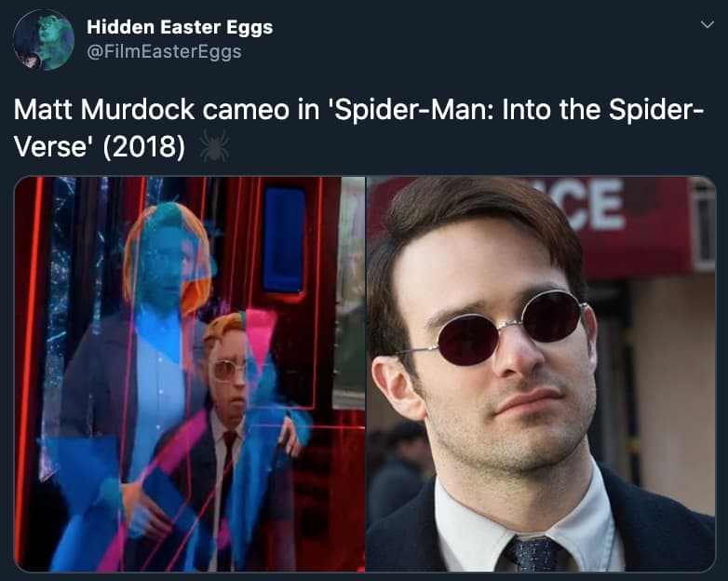This screenshot has height=581, width=728.
Task: Open the Hidden Easter Eggs profile avatar
Action: 44,40
